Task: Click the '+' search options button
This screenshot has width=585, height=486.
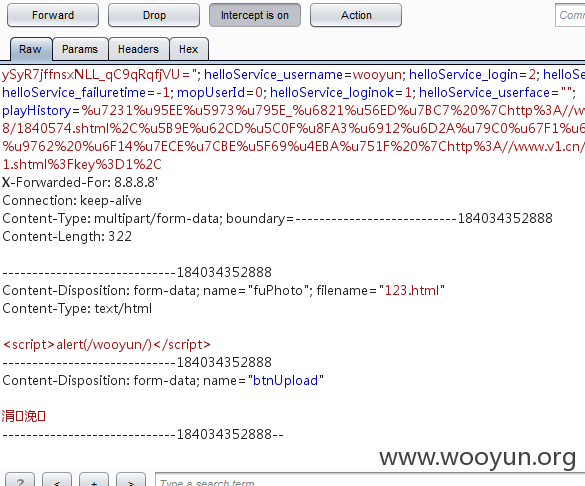Action: (94, 480)
